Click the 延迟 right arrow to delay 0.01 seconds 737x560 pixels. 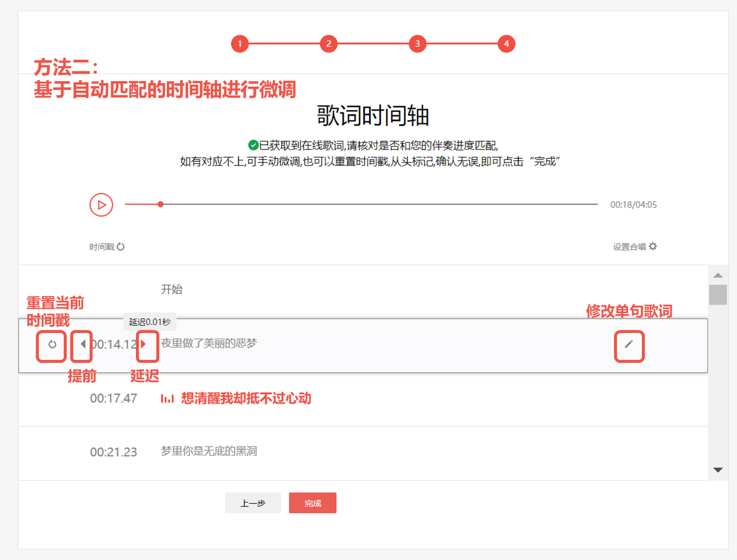pyautogui.click(x=144, y=344)
